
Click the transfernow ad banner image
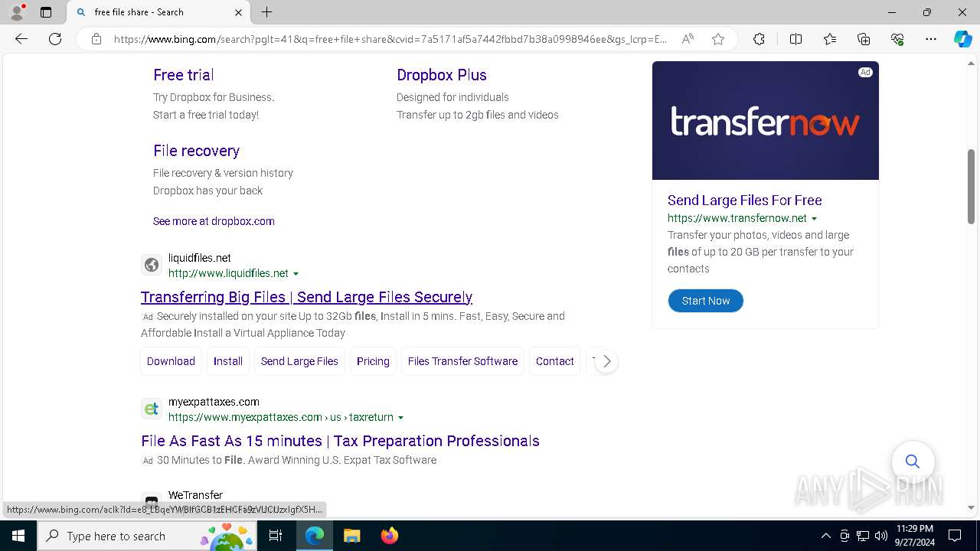766,120
